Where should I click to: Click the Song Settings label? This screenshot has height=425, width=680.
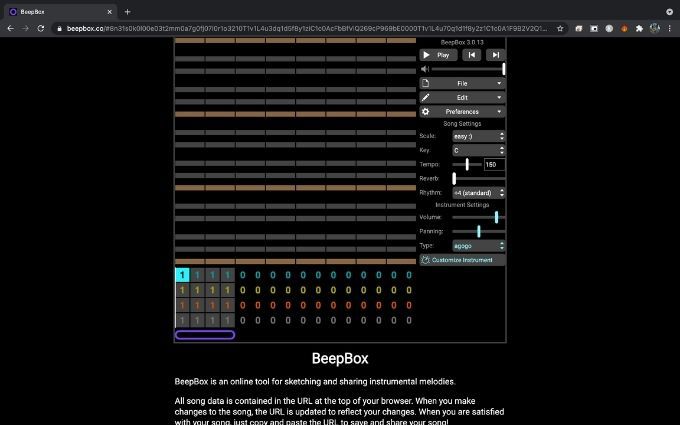coord(462,124)
